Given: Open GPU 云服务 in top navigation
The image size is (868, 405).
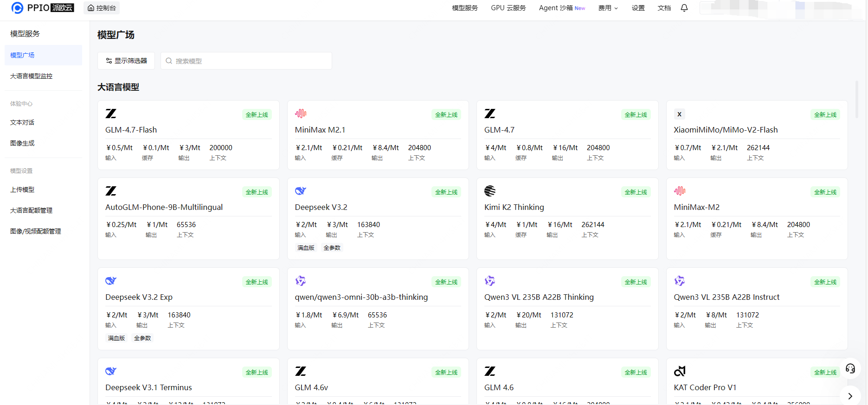Looking at the screenshot, I should tap(508, 8).
